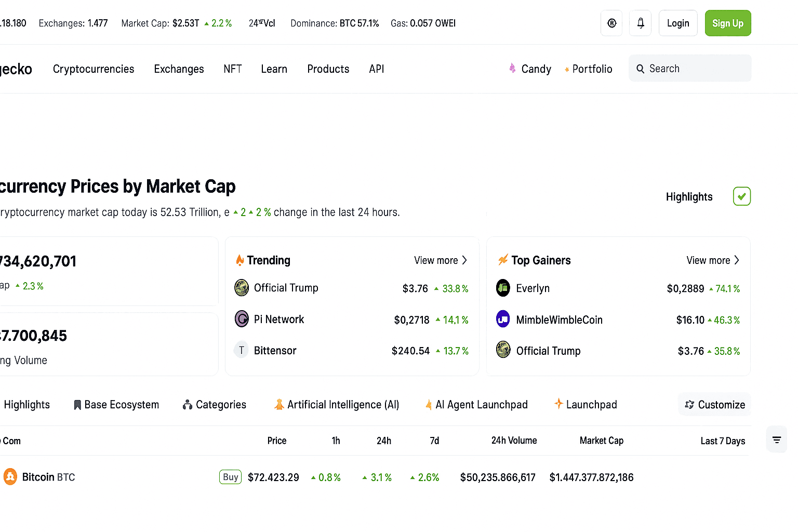Click the Bittensor coin icon
The height and width of the screenshot is (532, 798).
pos(241,350)
